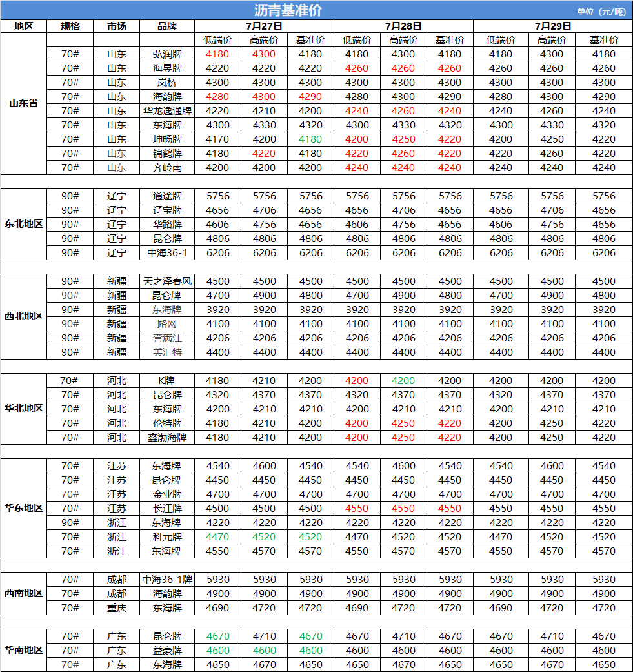
Task: Select the 鑫渤海牌 brand cell
Action: (x=167, y=438)
